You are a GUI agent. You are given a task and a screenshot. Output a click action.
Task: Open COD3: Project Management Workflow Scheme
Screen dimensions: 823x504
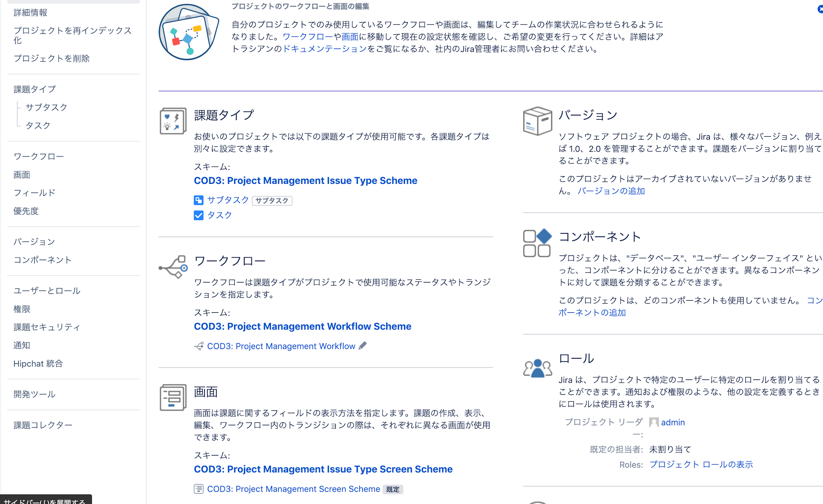tap(303, 326)
